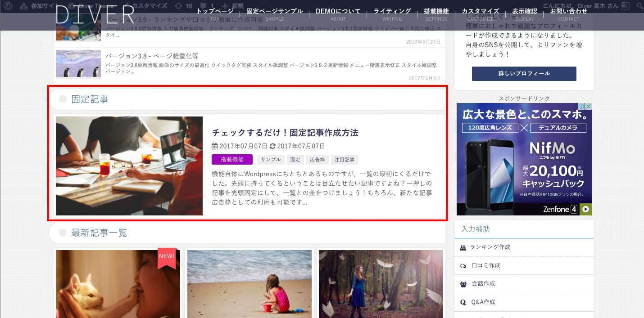Open the 搭載機能 SETTINGS menu item

(x=436, y=14)
